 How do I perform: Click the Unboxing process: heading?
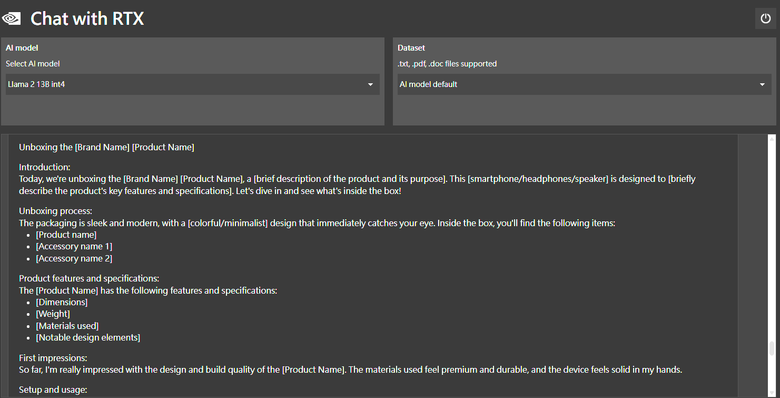pos(56,211)
